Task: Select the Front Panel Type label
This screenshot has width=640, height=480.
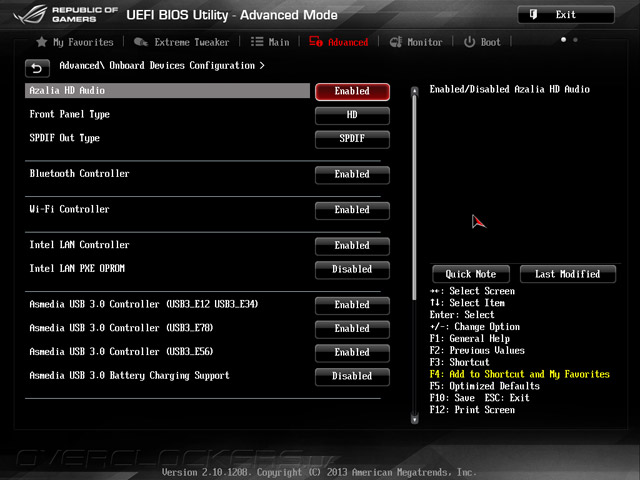Action: point(69,114)
